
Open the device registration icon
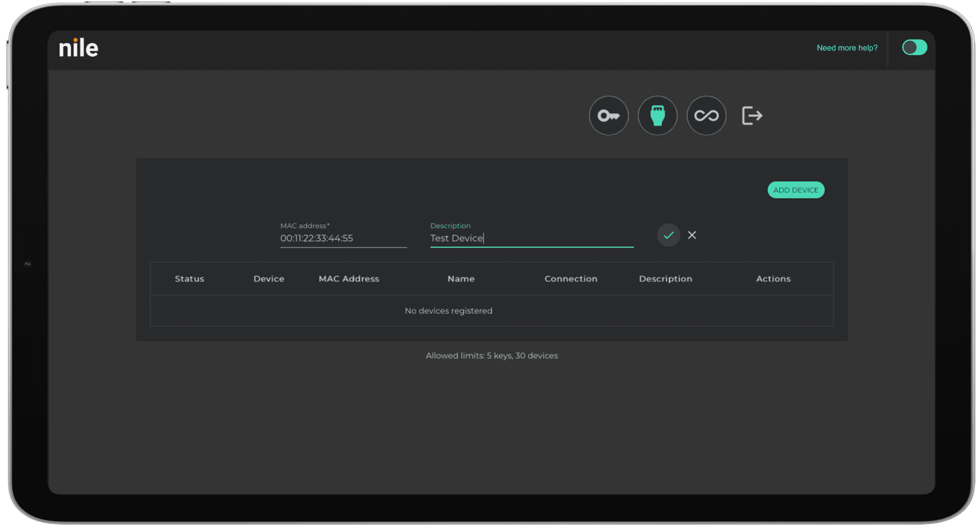(658, 115)
